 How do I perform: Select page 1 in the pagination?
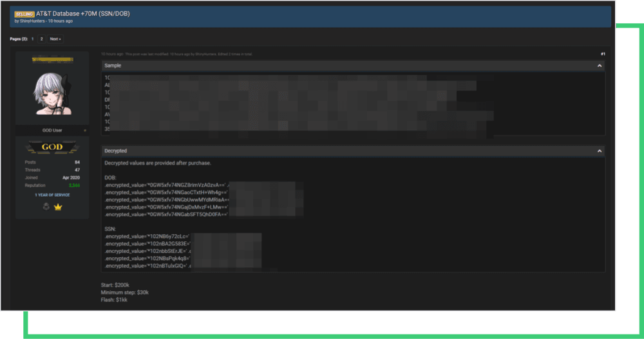[x=33, y=39]
